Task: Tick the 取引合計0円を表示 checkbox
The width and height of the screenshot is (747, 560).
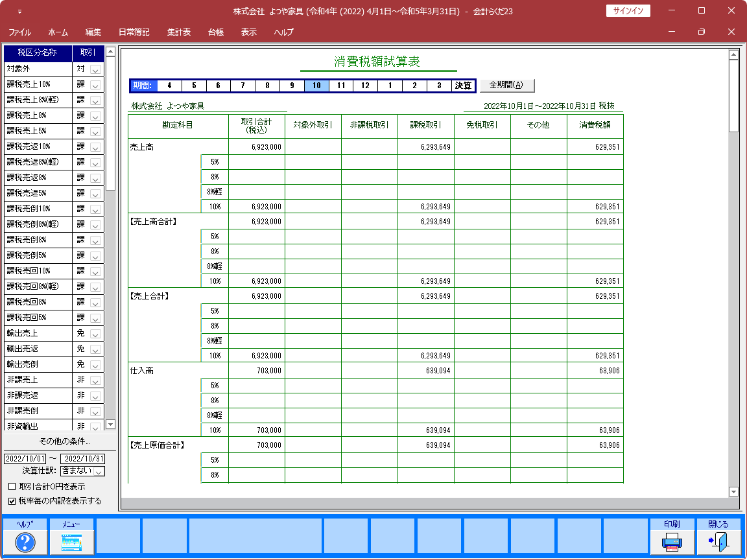Action: [x=12, y=487]
